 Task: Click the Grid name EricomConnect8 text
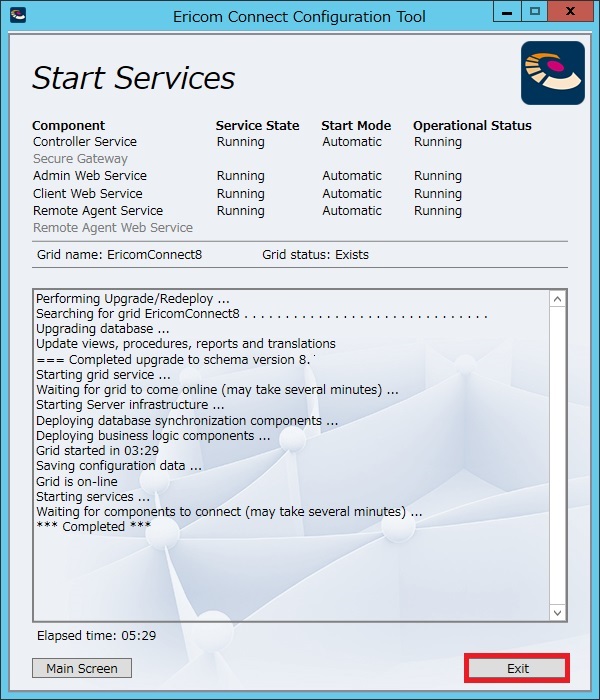pyautogui.click(x=119, y=255)
